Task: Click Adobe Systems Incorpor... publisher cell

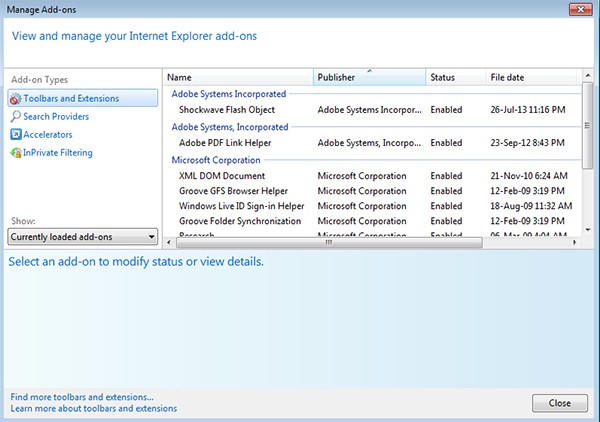Action: 369,110
